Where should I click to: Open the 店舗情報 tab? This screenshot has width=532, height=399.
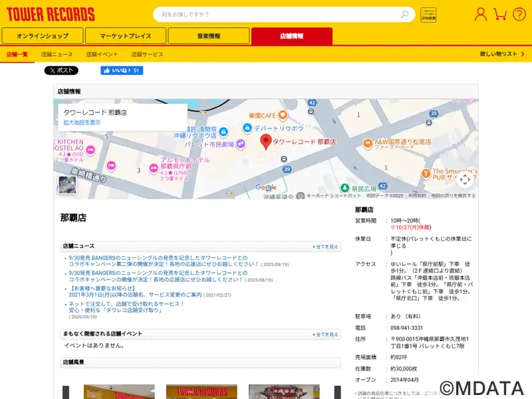[291, 36]
